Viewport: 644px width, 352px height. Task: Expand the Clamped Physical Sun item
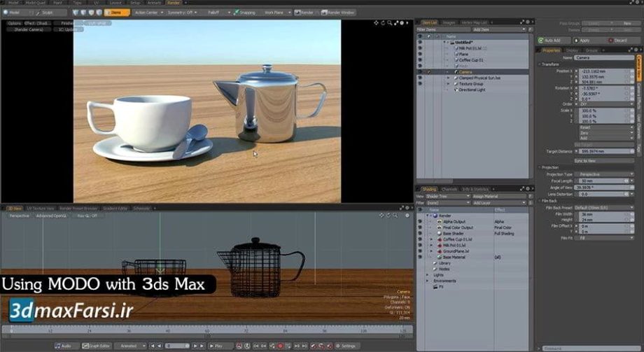(449, 78)
